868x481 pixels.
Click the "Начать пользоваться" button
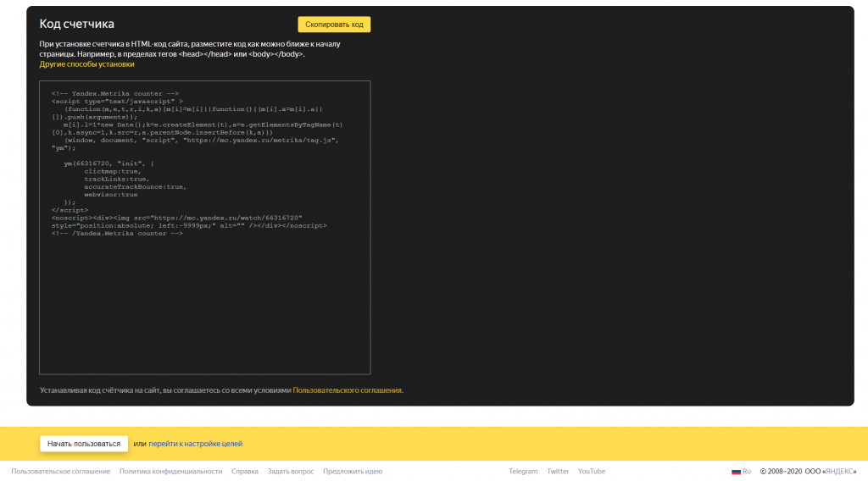pos(84,444)
